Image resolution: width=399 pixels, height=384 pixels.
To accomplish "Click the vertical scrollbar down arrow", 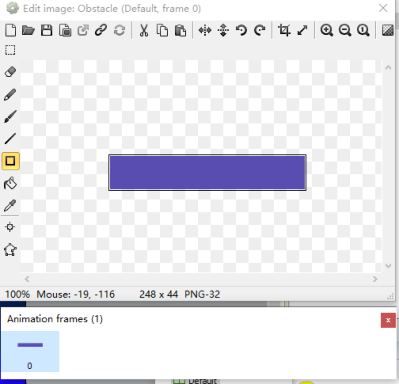I will pos(388,266).
